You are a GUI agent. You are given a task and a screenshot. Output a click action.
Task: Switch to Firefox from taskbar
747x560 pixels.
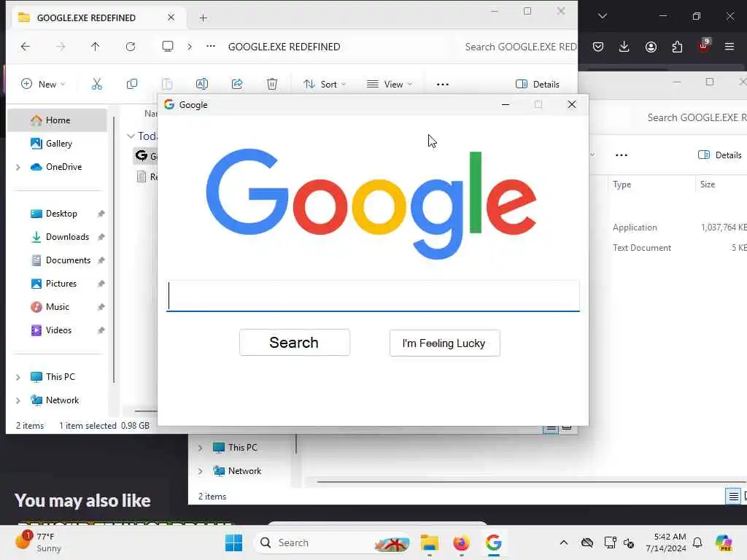(461, 542)
